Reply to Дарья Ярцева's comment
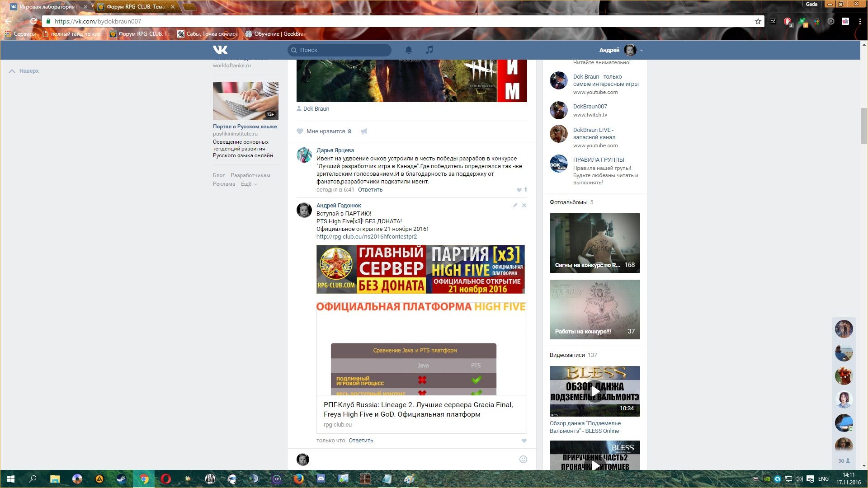This screenshot has width=868, height=488. click(370, 190)
